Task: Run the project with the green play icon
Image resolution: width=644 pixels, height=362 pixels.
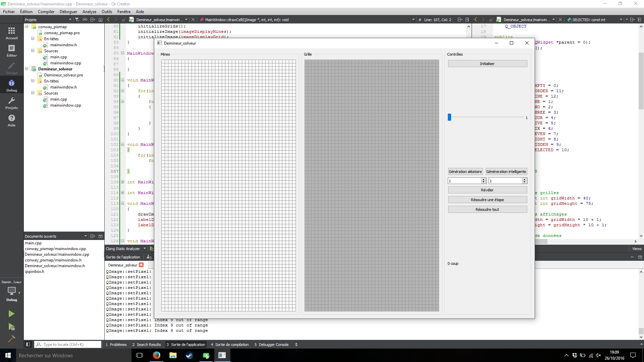Action: (x=11, y=314)
